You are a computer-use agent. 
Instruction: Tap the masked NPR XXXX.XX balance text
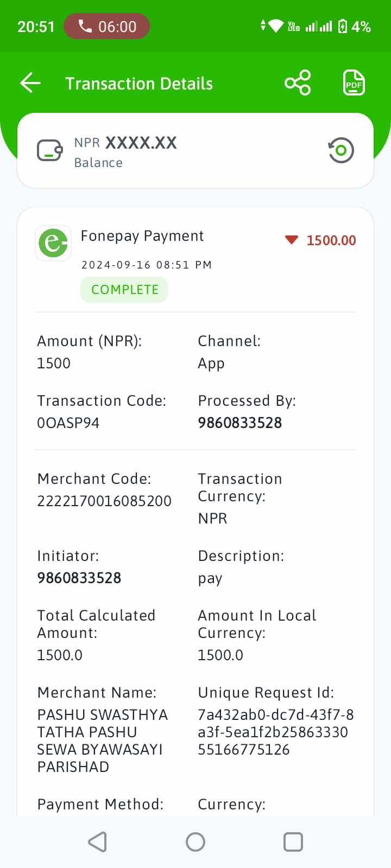coord(125,143)
